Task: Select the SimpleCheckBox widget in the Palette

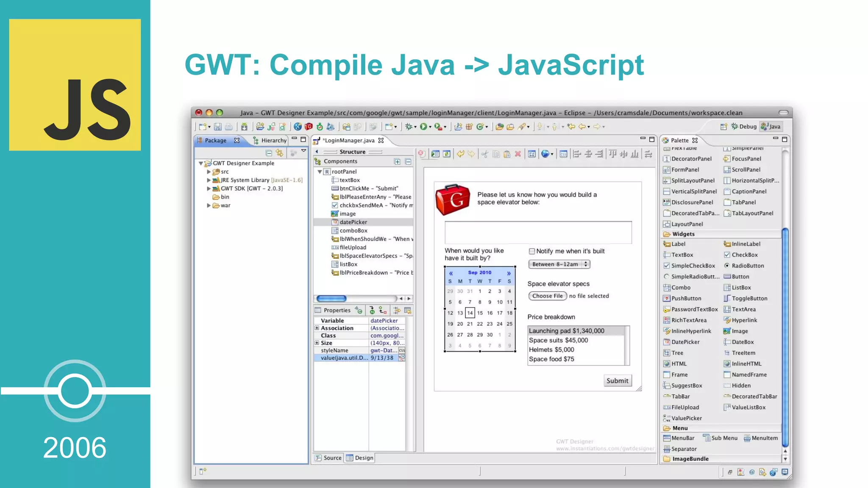Action: click(x=689, y=266)
